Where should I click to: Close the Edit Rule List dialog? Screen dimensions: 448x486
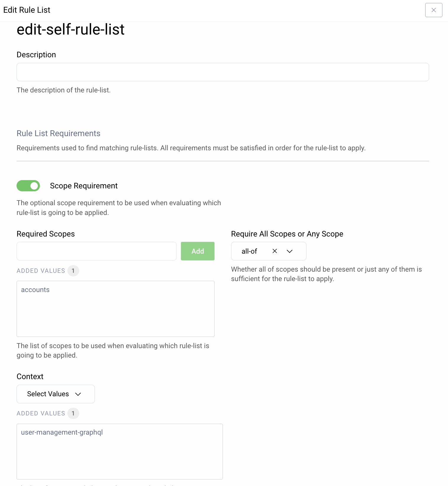tap(434, 10)
